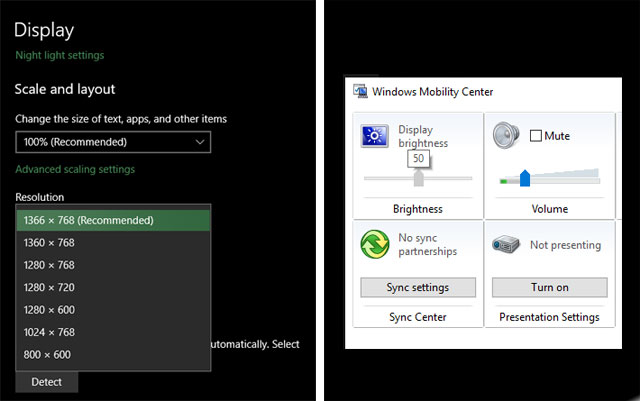640x401 pixels.
Task: Enable the Mute checkbox
Action: tap(535, 136)
